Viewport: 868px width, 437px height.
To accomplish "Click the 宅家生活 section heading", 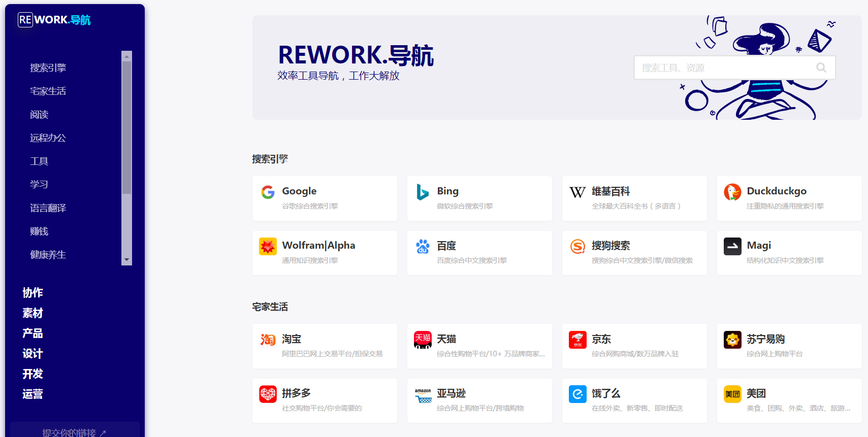I will (x=270, y=307).
